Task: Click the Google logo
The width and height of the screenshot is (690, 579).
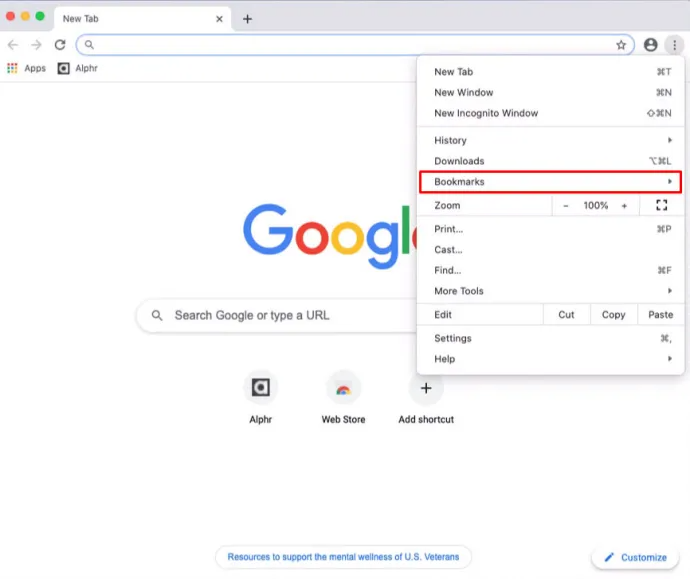Action: coord(330,237)
